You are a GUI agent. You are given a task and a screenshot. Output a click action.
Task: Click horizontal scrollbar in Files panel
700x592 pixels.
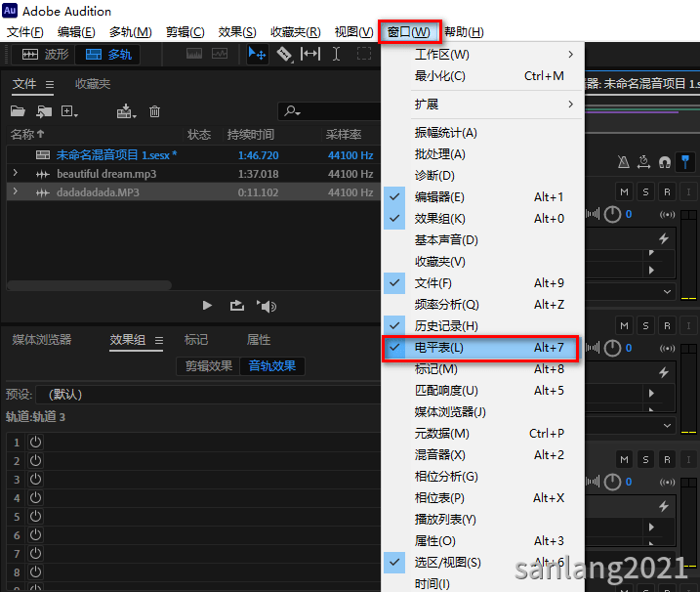(x=89, y=285)
